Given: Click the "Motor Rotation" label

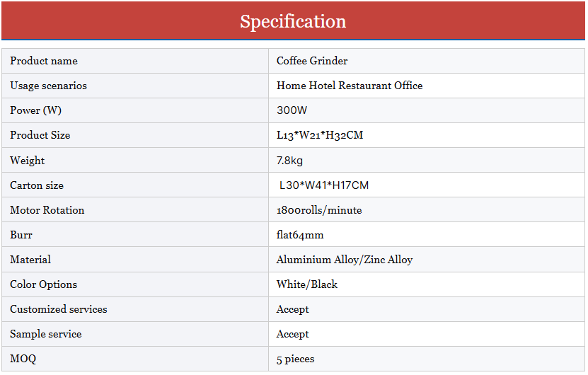Looking at the screenshot, I should (47, 210).
